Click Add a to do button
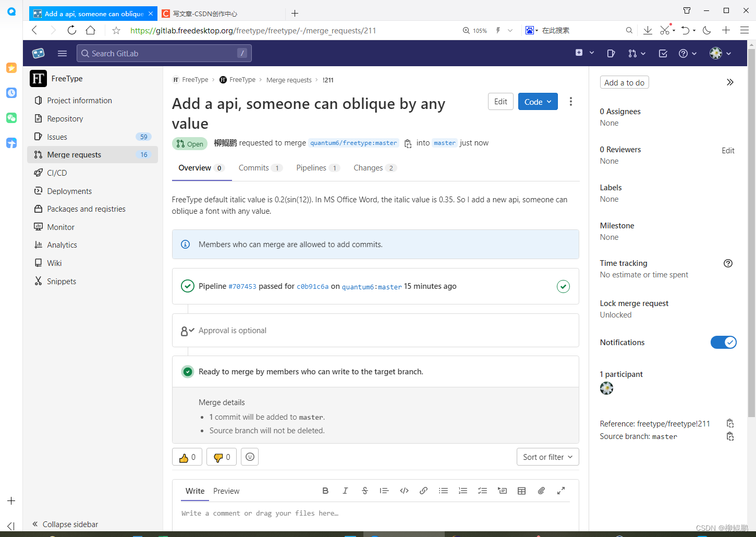The image size is (756, 537). point(624,82)
